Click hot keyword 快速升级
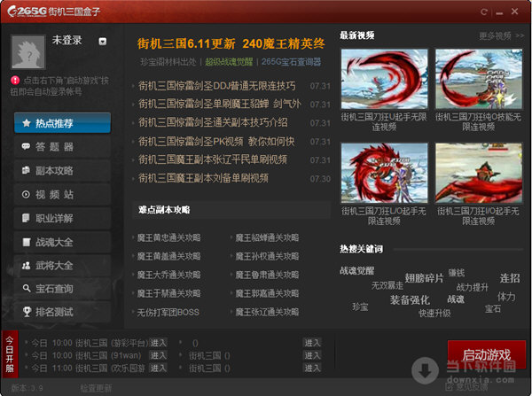 coord(434,314)
